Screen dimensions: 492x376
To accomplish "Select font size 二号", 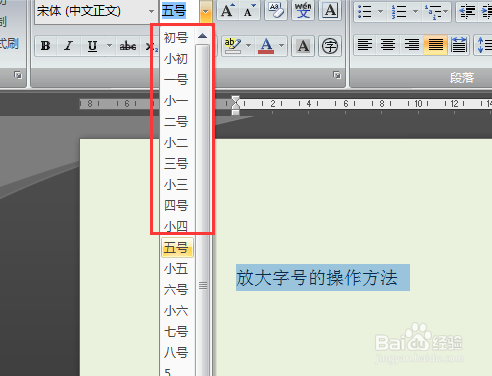I will 177,122.
